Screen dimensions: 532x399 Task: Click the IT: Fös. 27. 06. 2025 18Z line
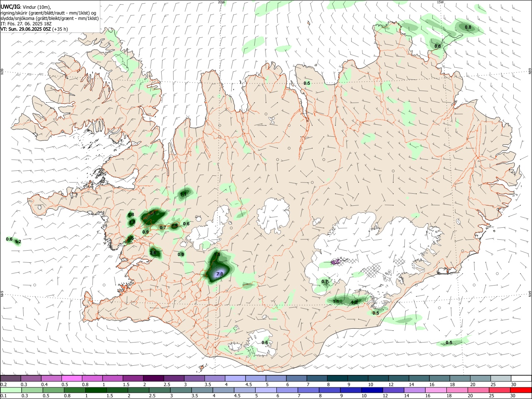pos(26,24)
